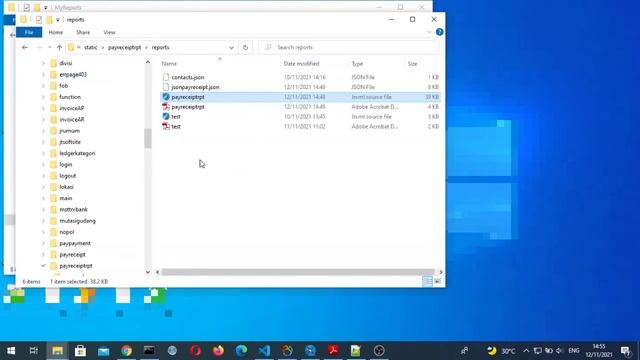The height and width of the screenshot is (360, 640).
Task: Expand the login folder node
Action: [43, 164]
